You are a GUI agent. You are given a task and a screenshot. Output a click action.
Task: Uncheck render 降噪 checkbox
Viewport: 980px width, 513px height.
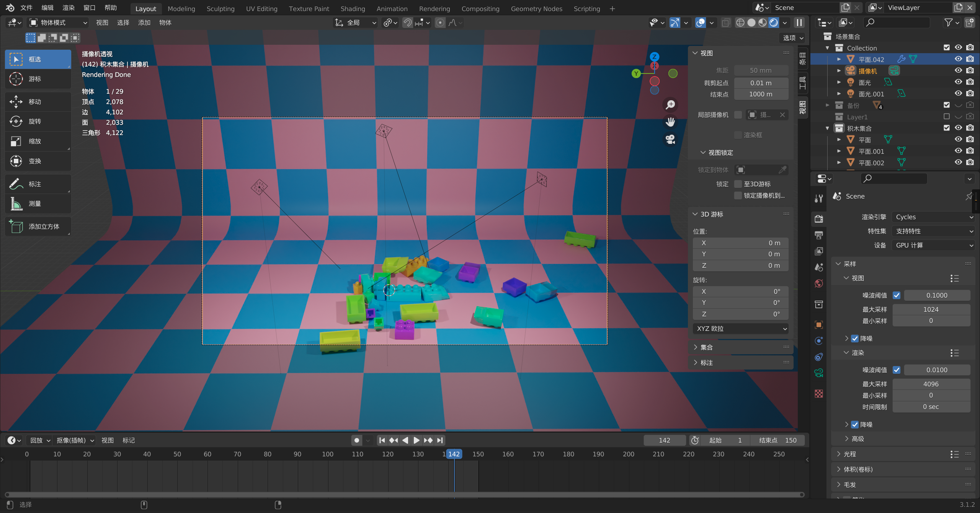(x=855, y=425)
